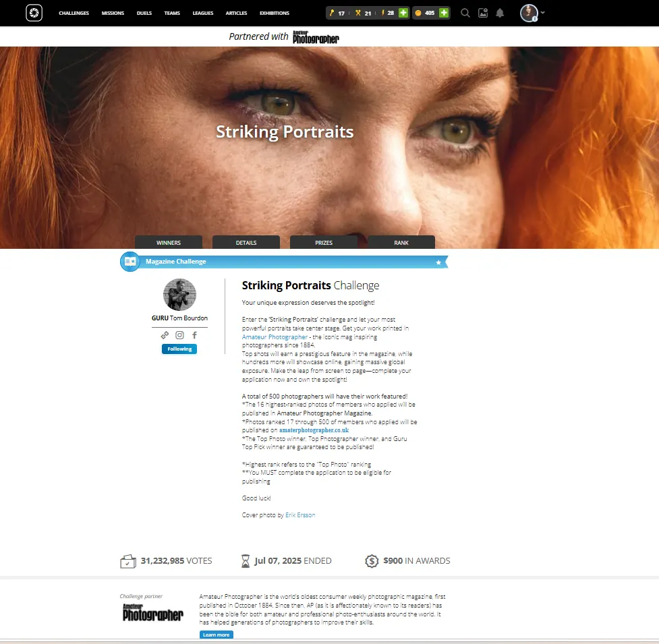Click the challenge partner Amateur Photographer logo

152,612
